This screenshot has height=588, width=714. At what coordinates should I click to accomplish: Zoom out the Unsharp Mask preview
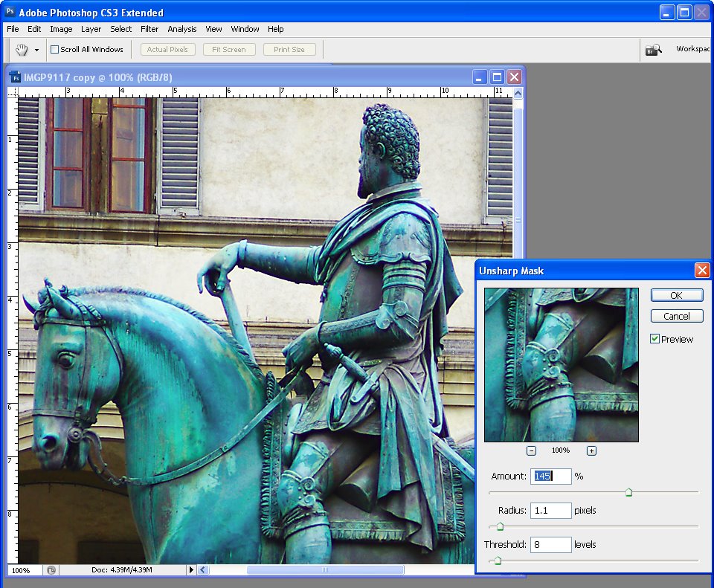coord(531,450)
